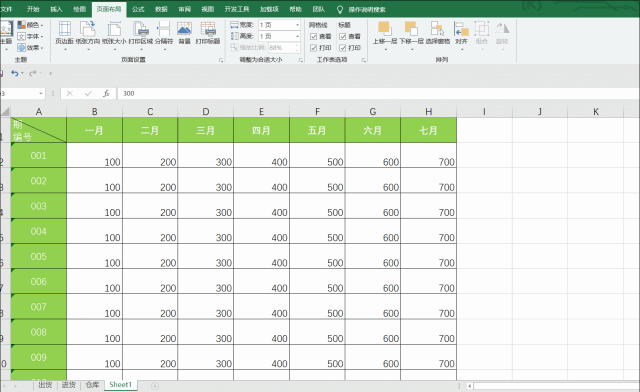Click the fx insert function icon

coord(106,94)
